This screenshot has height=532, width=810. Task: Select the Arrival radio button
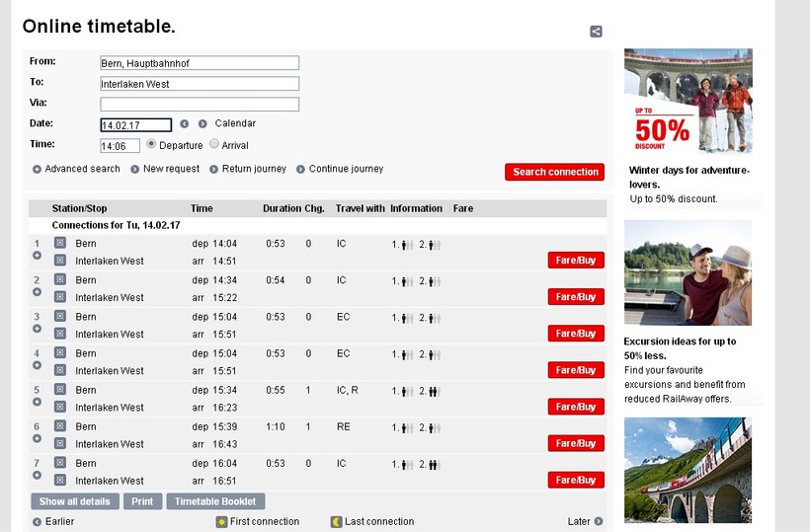[x=214, y=144]
